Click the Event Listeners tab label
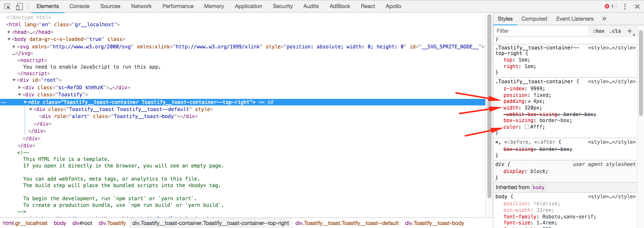This screenshot has height=228, width=644. [x=574, y=18]
